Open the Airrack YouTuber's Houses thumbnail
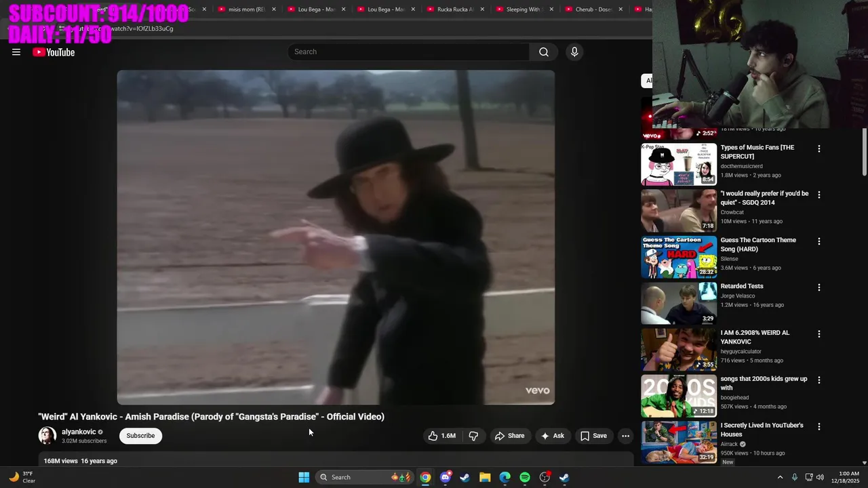The image size is (868, 488). [679, 443]
